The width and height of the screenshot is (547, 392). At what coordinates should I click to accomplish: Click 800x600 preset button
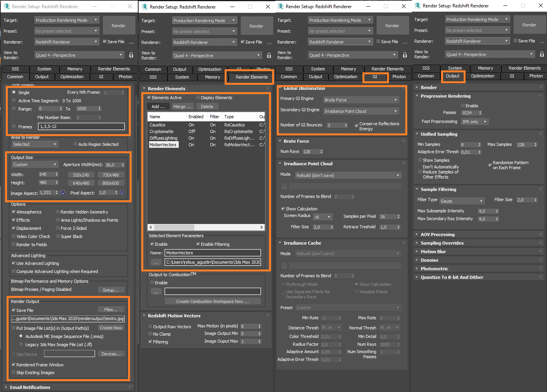coord(111,183)
